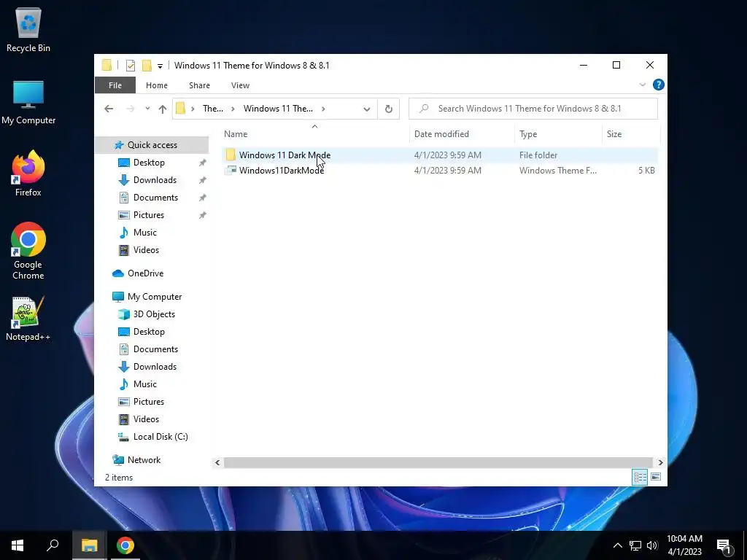Select OneDrive in navigation pane
The image size is (747, 560).
click(145, 273)
